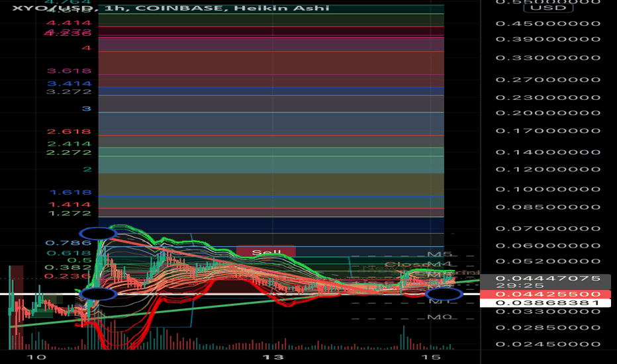Viewport: 617px width, 364px height.
Task: Click 0.02450000 on the price axis
Action: 548,344
